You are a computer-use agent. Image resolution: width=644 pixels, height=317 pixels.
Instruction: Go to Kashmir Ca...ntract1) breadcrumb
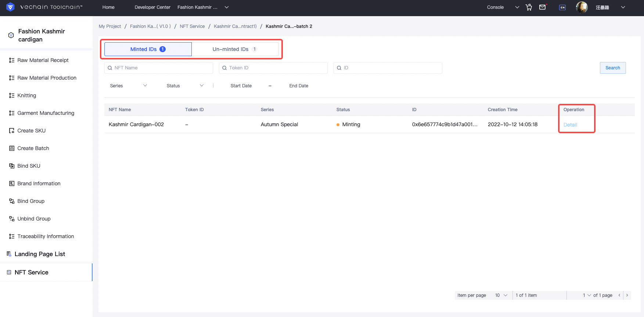point(235,26)
